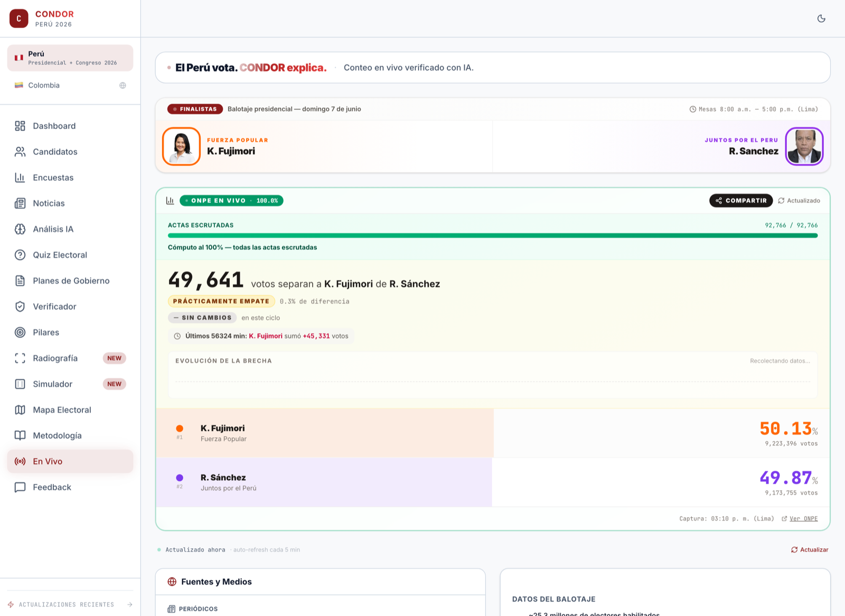Viewport: 845px width, 616px height.
Task: Click the FINALISTAS badge
Action: pos(195,109)
